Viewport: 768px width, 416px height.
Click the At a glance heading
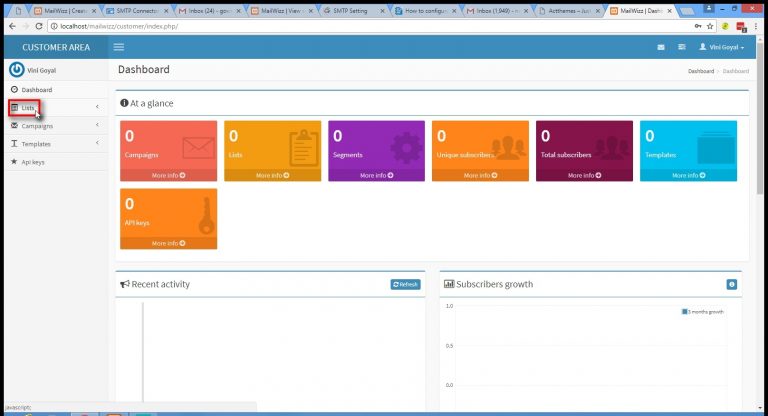coord(146,103)
